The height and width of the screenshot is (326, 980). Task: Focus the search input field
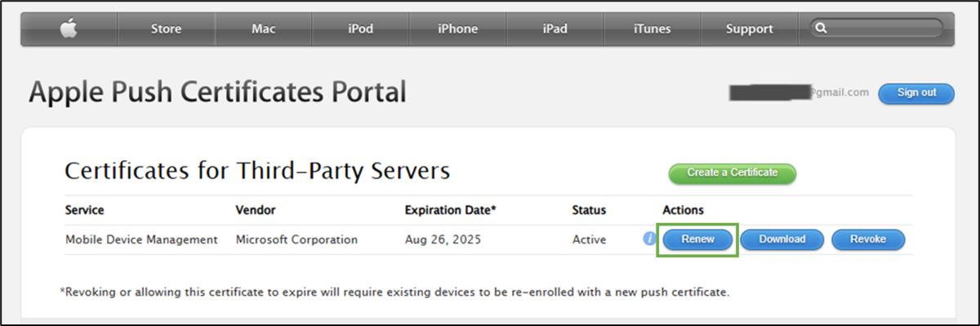[876, 28]
